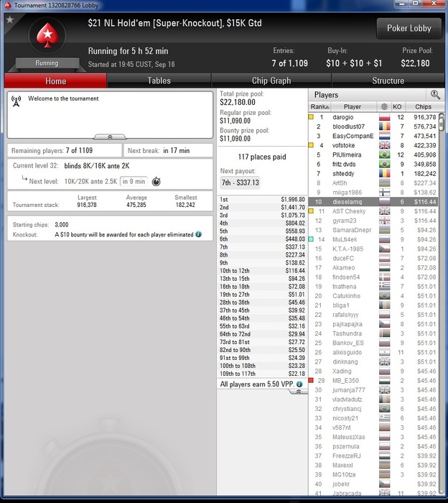Select eliminated player ArtSh
Image resolution: width=448 pixels, height=503 pixels.
tap(373, 183)
